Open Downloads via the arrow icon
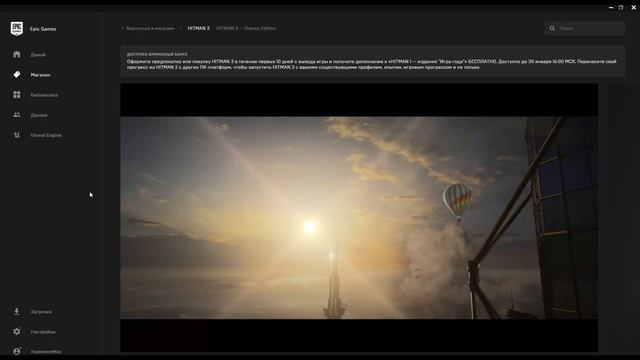Viewport: 640px width, 360px height. (x=17, y=311)
